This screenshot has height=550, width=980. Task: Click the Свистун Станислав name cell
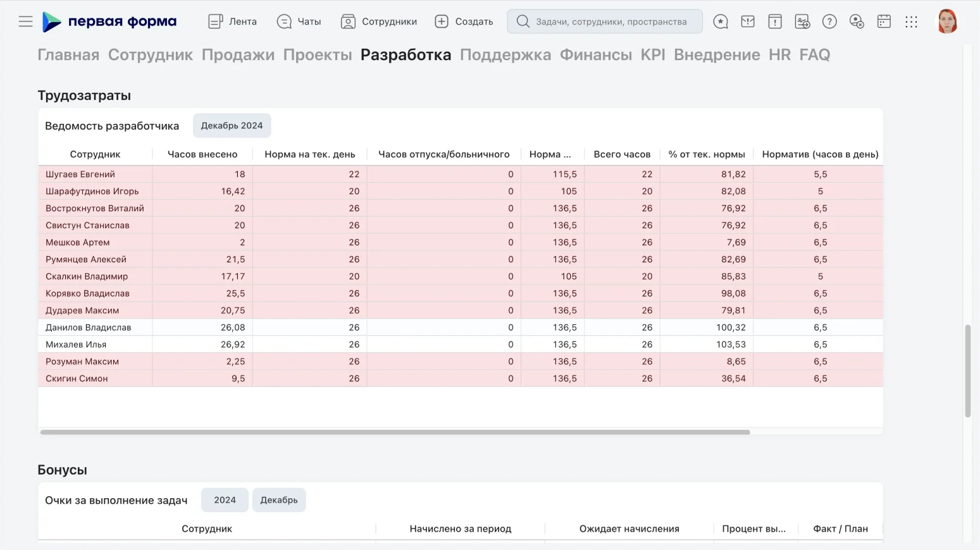click(x=87, y=226)
